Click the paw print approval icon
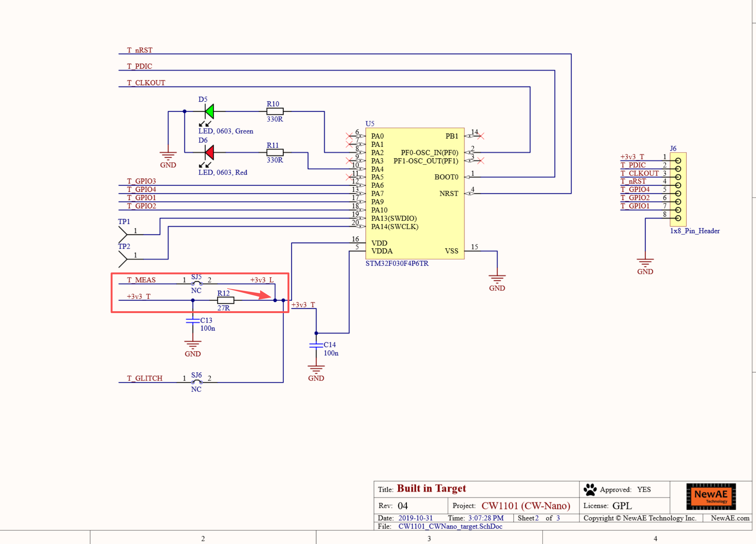Viewport: 756px width, 544px height. [x=590, y=490]
